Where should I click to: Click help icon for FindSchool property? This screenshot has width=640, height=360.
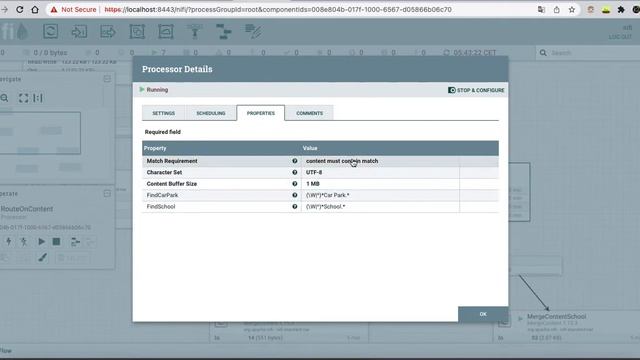(x=295, y=207)
